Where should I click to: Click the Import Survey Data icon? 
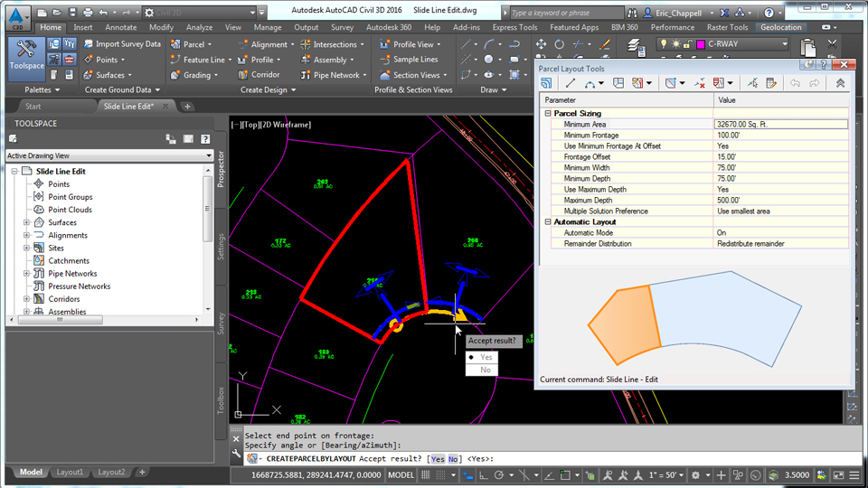pyautogui.click(x=89, y=44)
